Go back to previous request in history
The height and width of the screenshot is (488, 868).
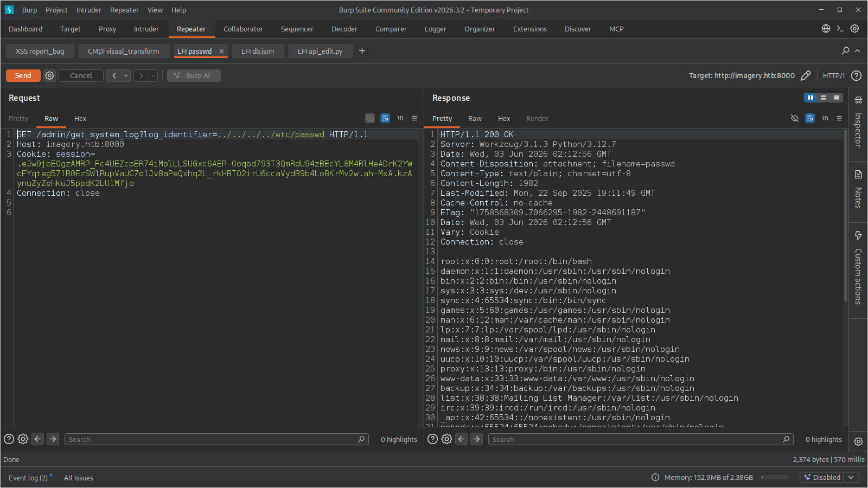pyautogui.click(x=114, y=75)
